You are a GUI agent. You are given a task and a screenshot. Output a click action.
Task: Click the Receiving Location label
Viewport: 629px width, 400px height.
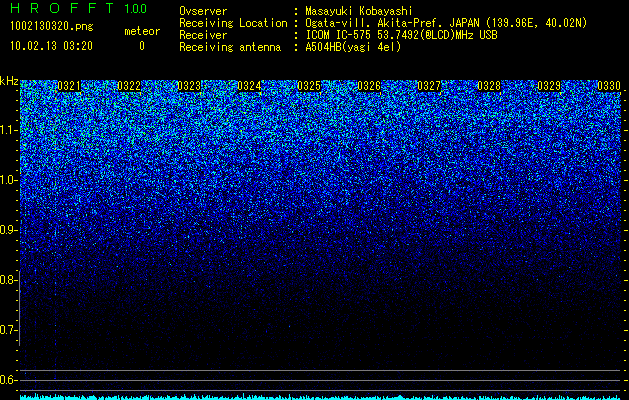(x=233, y=23)
